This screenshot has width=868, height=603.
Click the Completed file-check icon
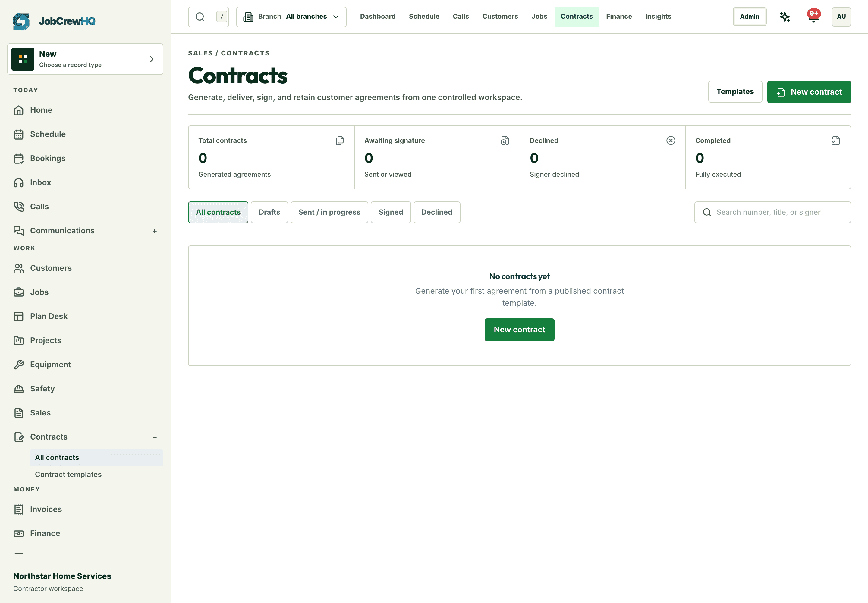pos(835,140)
